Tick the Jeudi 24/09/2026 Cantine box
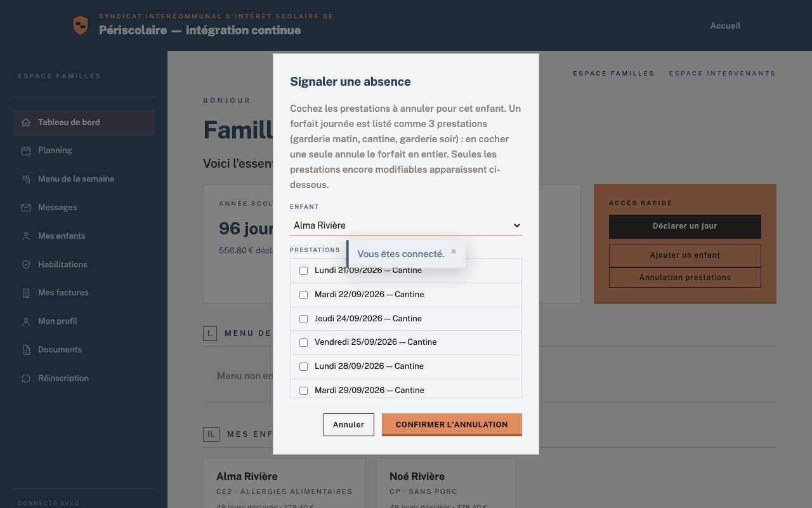Image resolution: width=812 pixels, height=508 pixels. point(303,319)
